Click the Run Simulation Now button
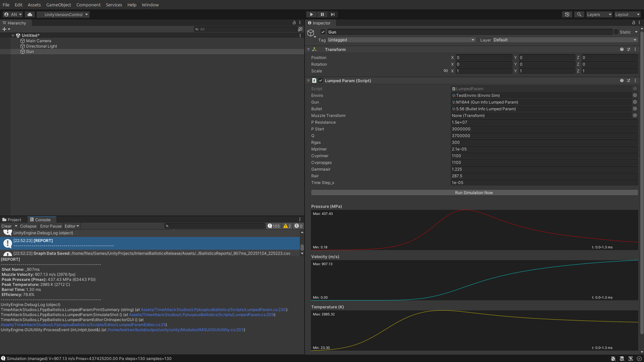This screenshot has height=362, width=644. coord(474,192)
